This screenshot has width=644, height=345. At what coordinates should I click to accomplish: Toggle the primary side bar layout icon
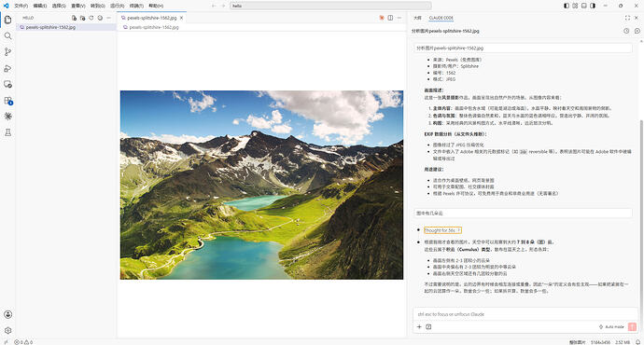pyautogui.click(x=567, y=6)
